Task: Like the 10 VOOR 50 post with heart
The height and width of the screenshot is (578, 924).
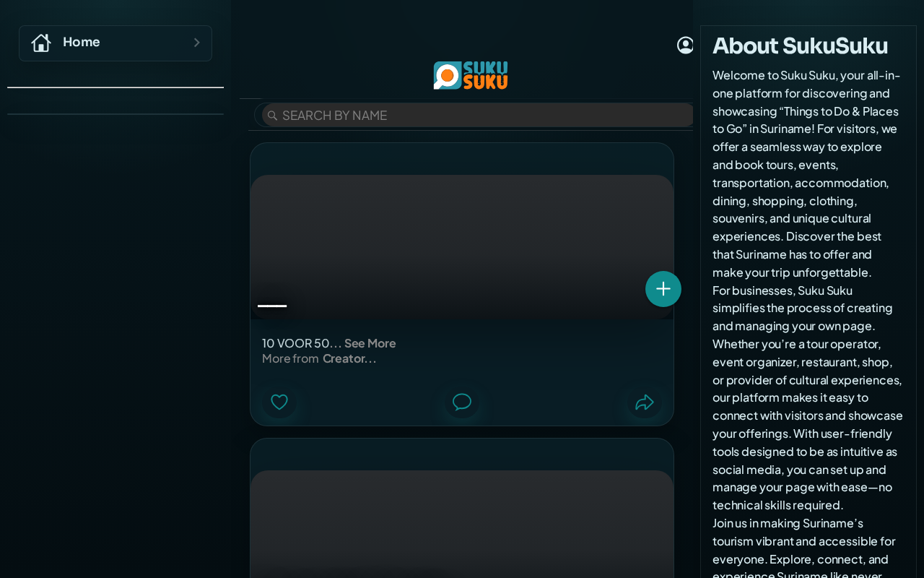Action: [279, 402]
